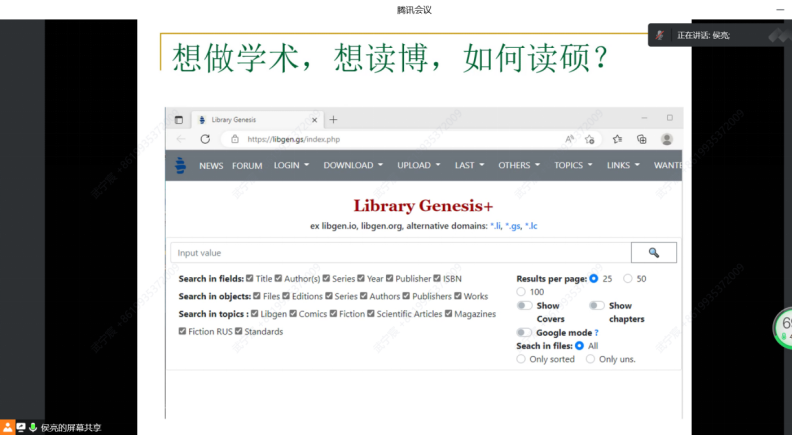Viewport: 793px width, 436px height.
Task: Open the NEWS menu item
Action: [211, 166]
